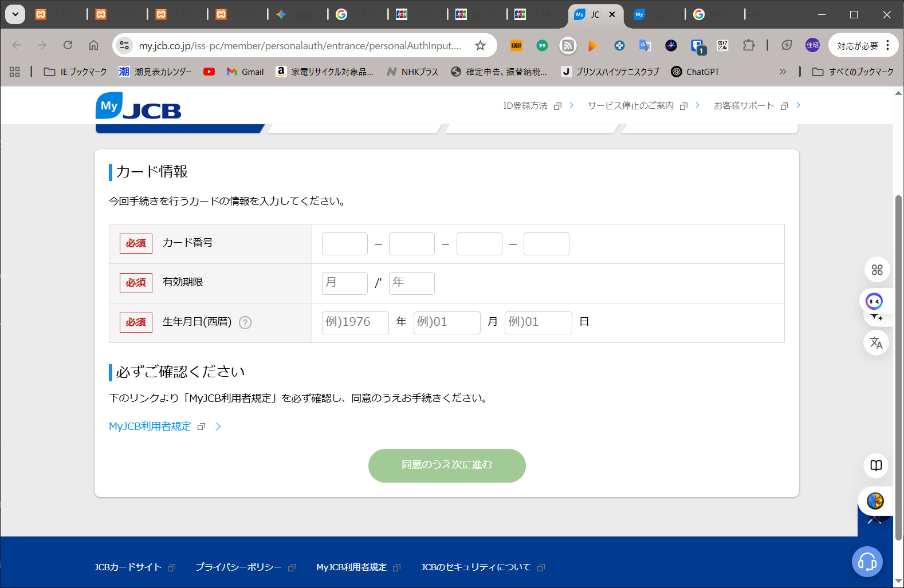This screenshot has width=904, height=588.
Task: Open the QR code extension icon
Action: coord(723,45)
